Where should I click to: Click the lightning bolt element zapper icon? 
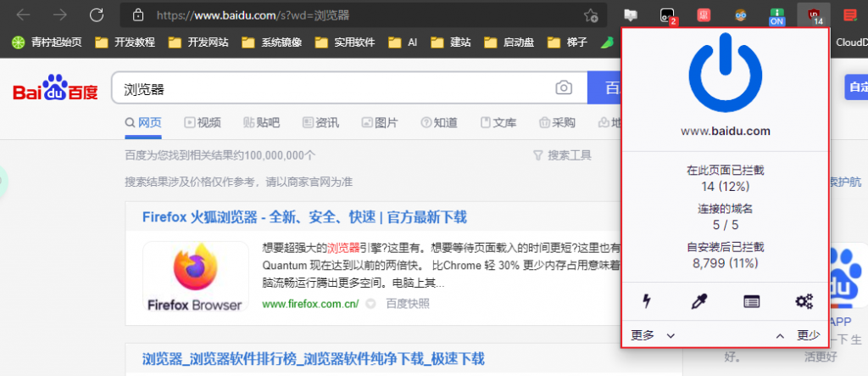[648, 300]
